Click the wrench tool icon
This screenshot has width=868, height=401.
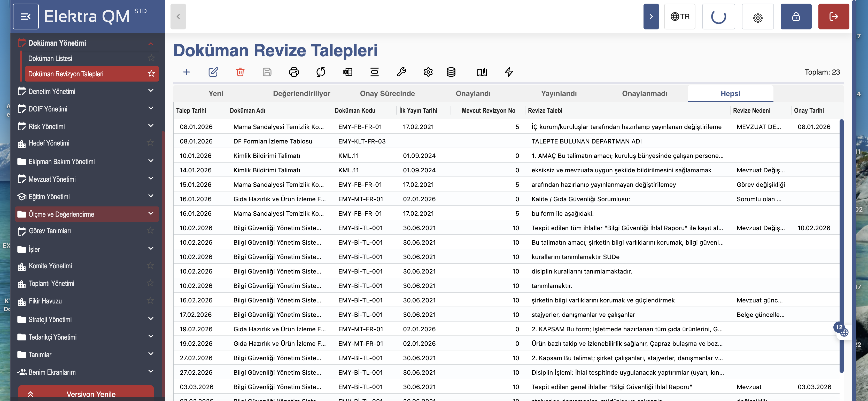click(401, 72)
